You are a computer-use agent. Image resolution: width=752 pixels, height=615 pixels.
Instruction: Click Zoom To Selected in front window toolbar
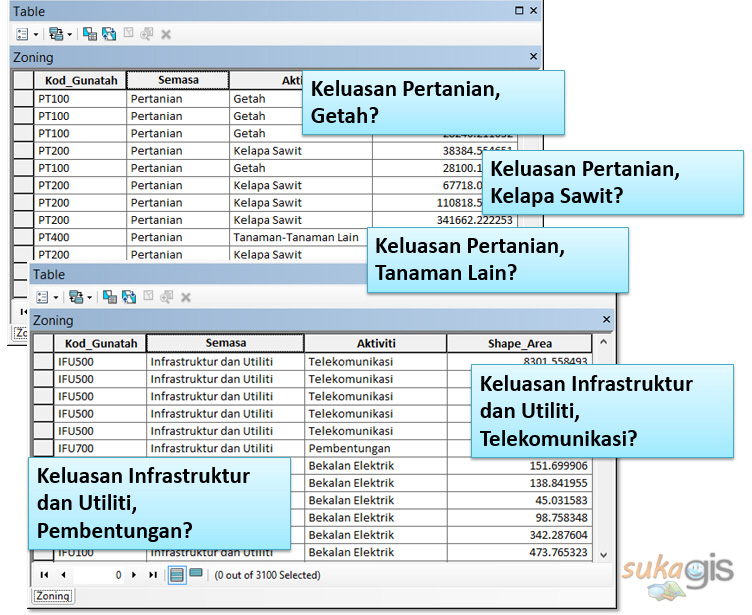[166, 297]
